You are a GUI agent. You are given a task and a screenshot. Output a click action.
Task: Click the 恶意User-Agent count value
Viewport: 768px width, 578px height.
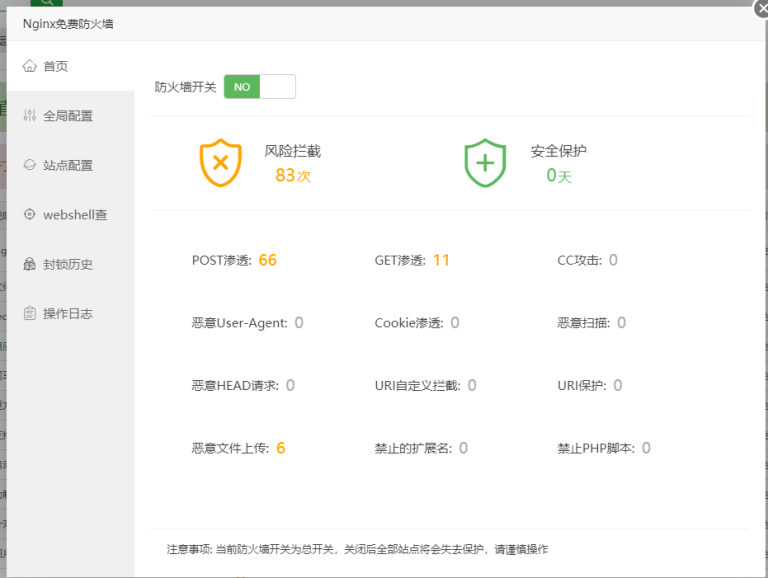coord(299,323)
